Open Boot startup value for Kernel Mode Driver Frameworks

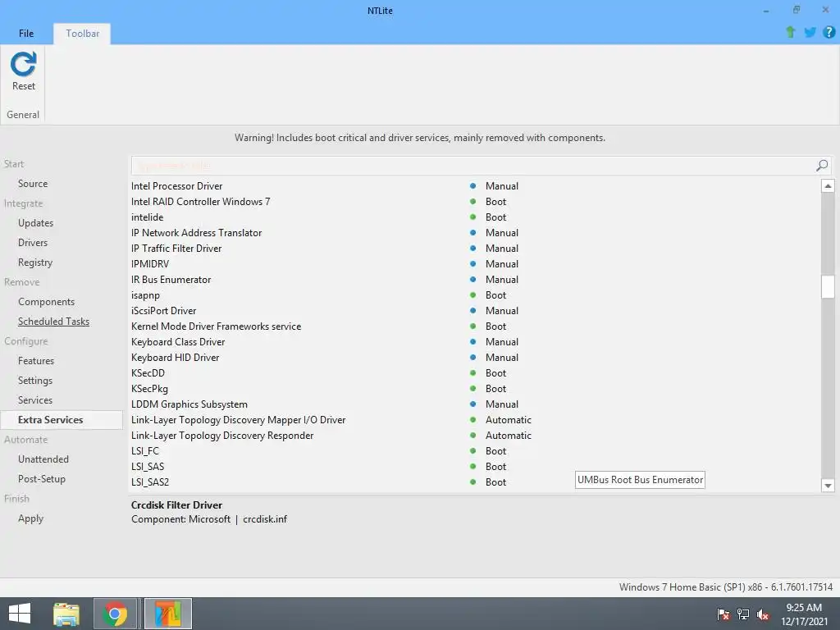click(495, 326)
